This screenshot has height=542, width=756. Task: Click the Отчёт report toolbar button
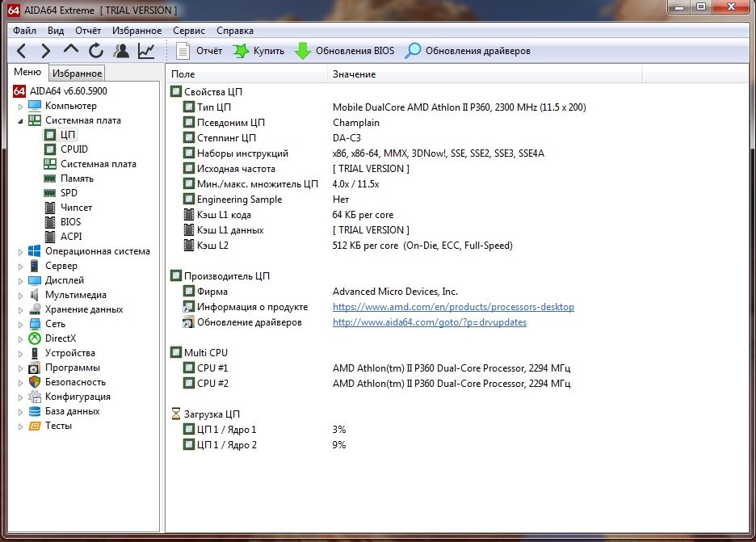click(x=199, y=51)
